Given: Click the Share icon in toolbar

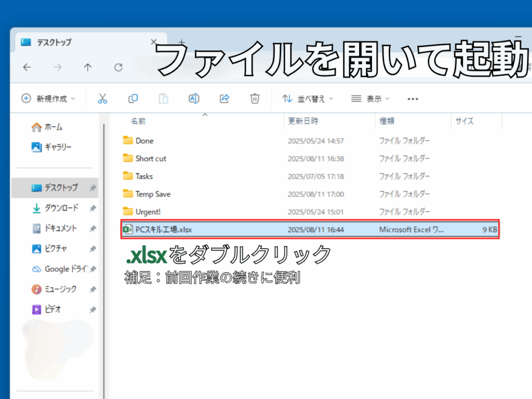Looking at the screenshot, I should [224, 99].
